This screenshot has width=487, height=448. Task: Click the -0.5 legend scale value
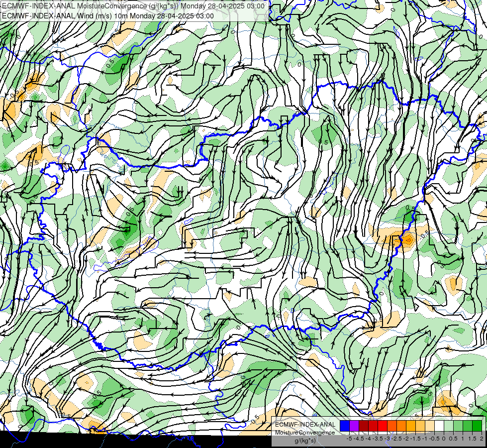(434, 439)
